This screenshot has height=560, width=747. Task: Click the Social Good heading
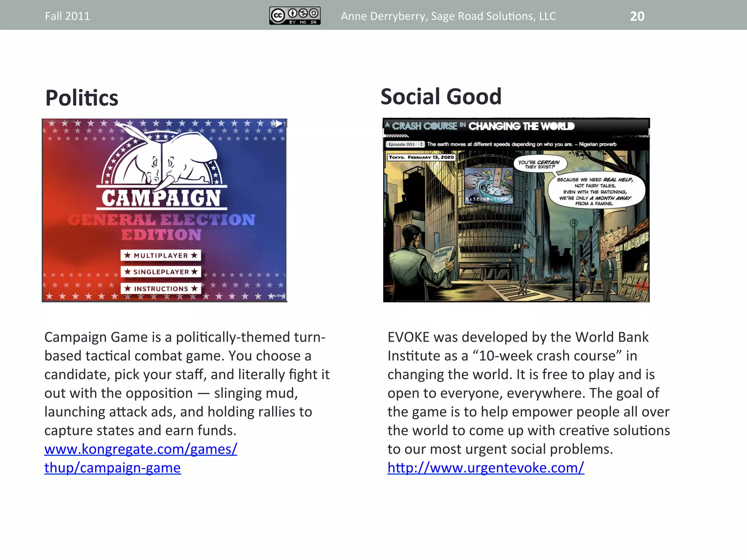(441, 97)
